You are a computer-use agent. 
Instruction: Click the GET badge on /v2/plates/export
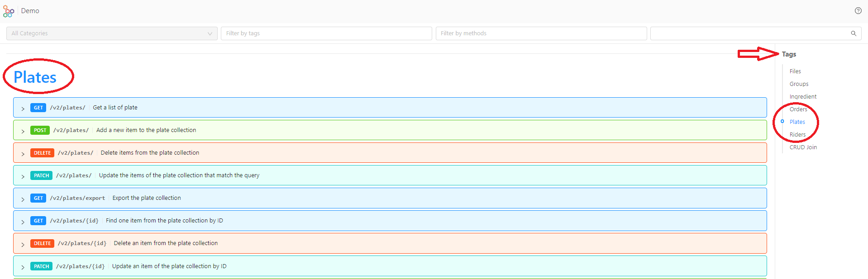(38, 198)
